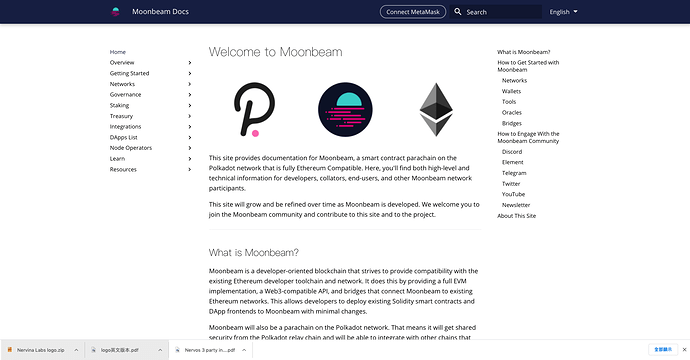Viewport: 690px width, 360px height.
Task: Jump to What is Moonbeam? in contents
Action: pos(524,52)
